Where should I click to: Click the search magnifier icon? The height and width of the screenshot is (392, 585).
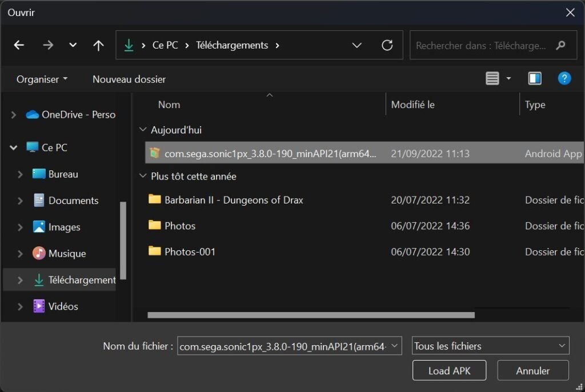pos(560,45)
